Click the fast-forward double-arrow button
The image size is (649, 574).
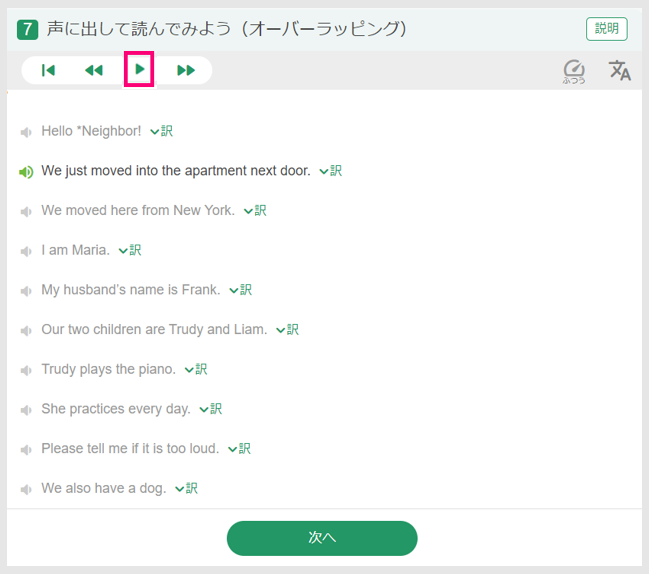pos(186,70)
